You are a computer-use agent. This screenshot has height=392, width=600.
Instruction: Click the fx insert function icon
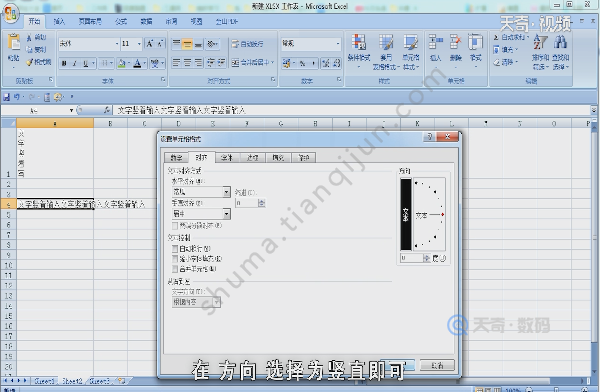point(107,110)
